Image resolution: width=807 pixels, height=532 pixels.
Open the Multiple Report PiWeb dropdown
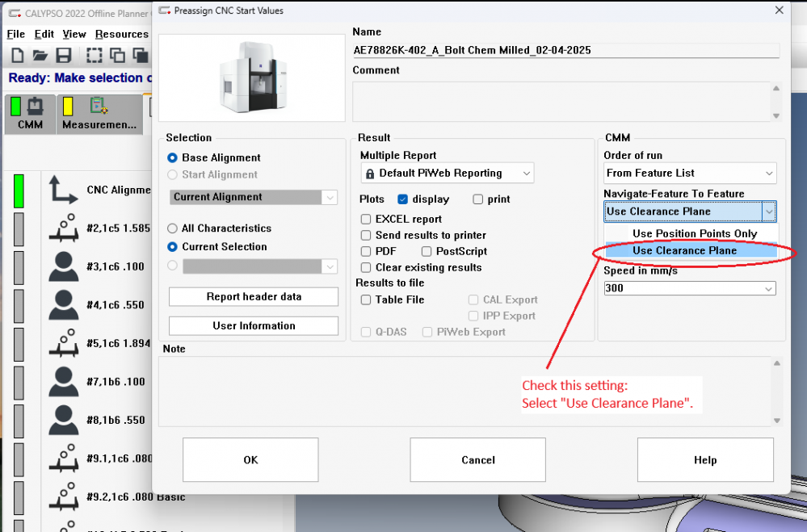tap(447, 173)
